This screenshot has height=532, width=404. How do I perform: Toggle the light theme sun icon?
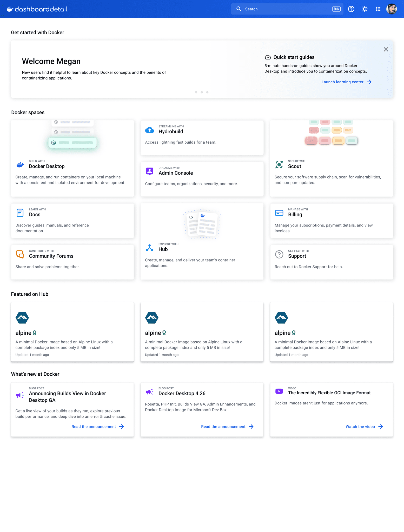(x=365, y=9)
